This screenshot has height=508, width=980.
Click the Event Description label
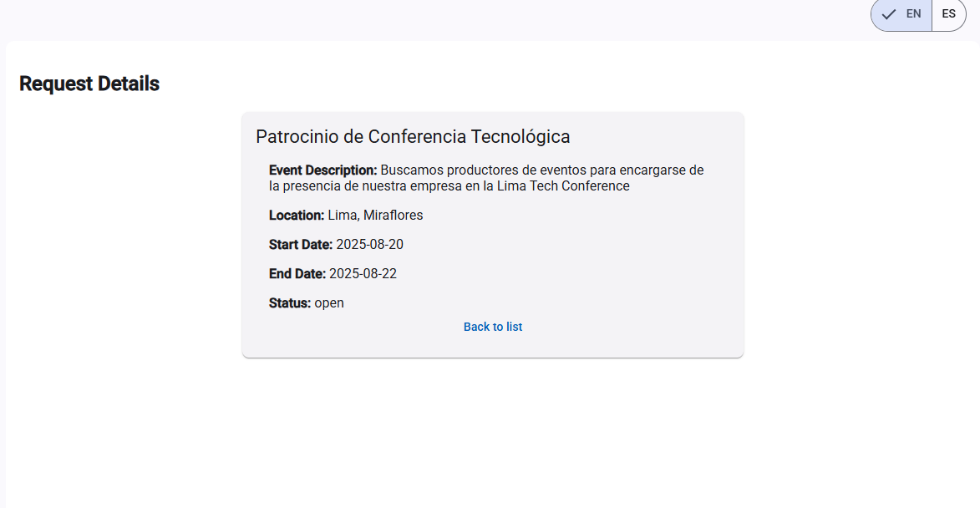pos(323,170)
